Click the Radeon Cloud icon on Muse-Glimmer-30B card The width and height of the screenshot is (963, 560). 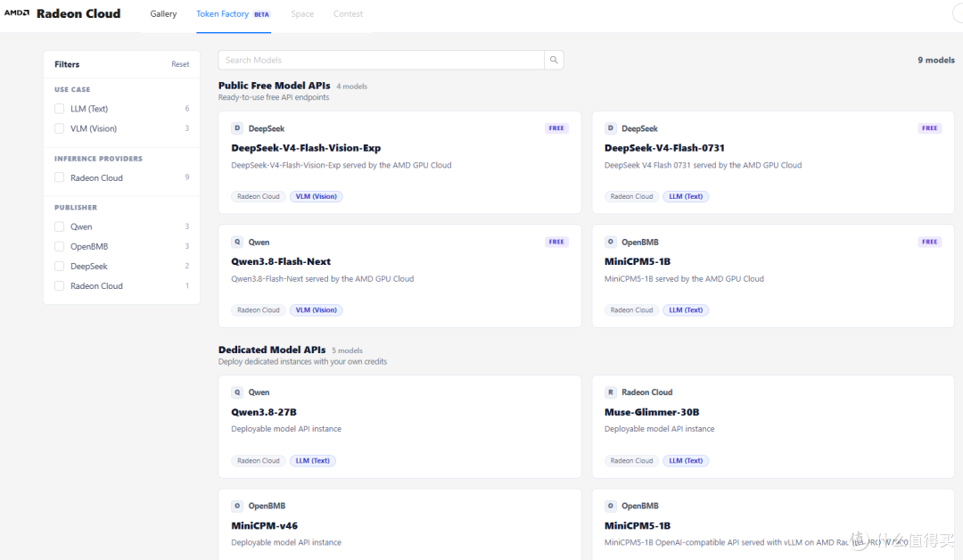(610, 392)
